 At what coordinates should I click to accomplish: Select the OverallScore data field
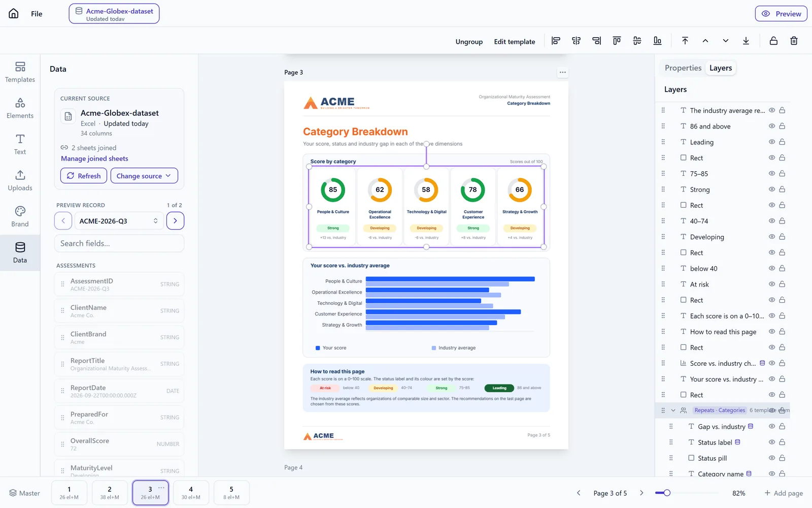click(x=119, y=444)
